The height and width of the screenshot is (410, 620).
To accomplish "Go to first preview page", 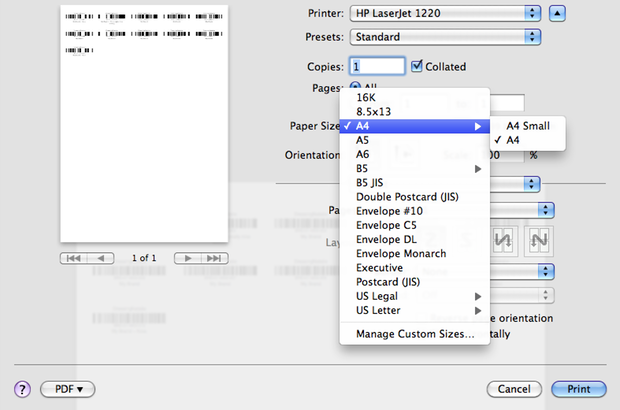I will point(74,258).
